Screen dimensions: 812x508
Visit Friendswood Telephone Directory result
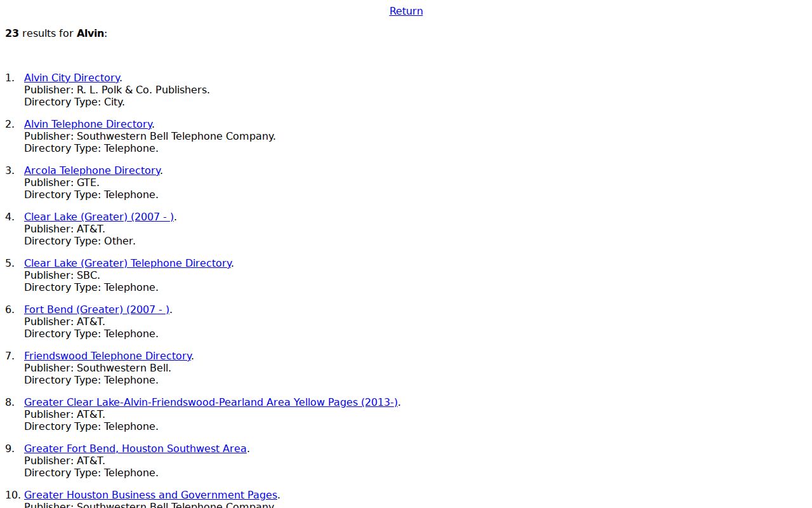(x=108, y=356)
